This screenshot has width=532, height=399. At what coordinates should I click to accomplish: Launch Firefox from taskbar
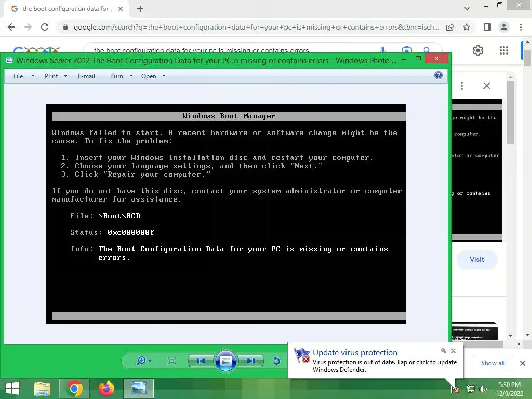pos(106,389)
